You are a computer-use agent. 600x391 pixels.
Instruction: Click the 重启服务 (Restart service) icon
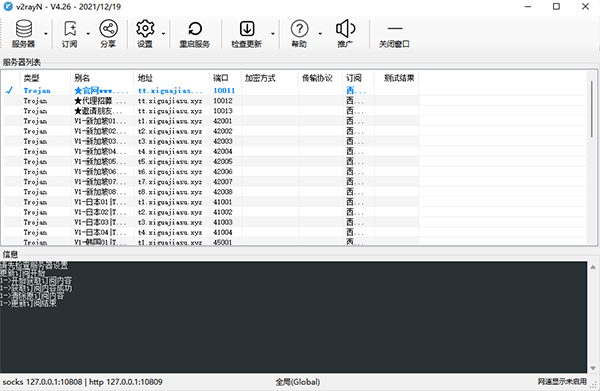[195, 34]
